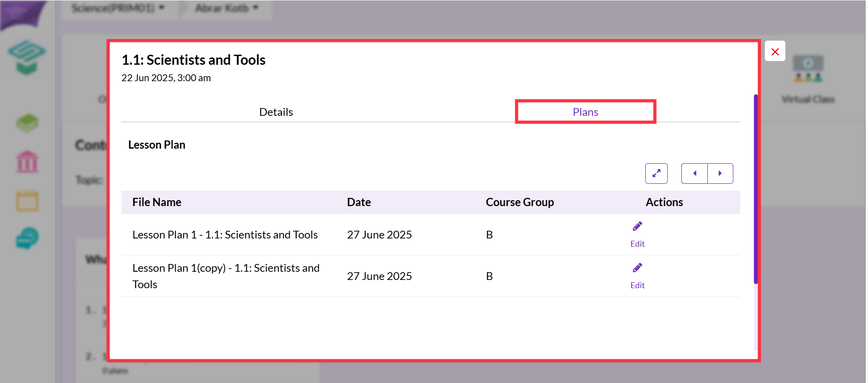Click the date cell of Lesson Plan 1(copy) row

pyautogui.click(x=380, y=276)
